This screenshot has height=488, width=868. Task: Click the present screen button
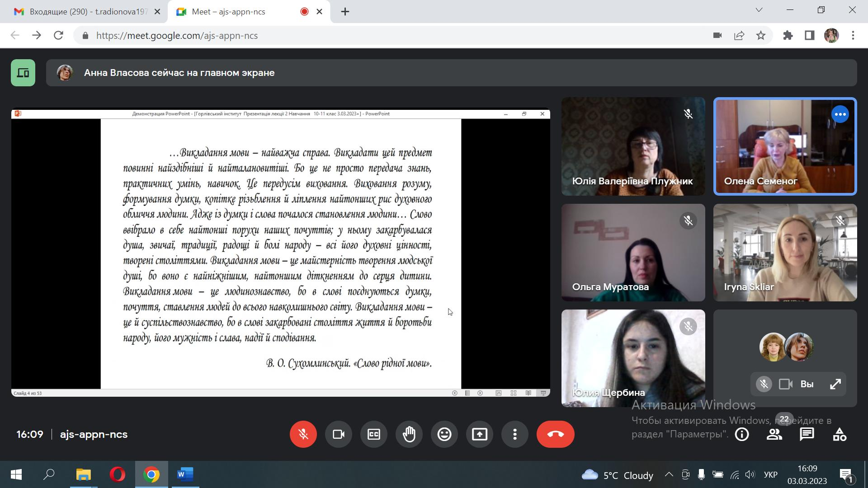[x=479, y=434]
